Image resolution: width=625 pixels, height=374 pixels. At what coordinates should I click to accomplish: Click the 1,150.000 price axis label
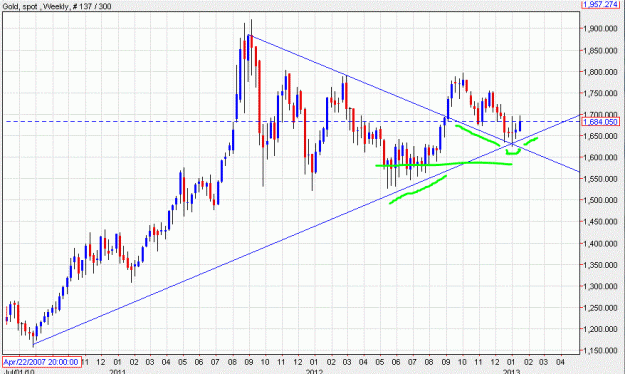(x=601, y=350)
